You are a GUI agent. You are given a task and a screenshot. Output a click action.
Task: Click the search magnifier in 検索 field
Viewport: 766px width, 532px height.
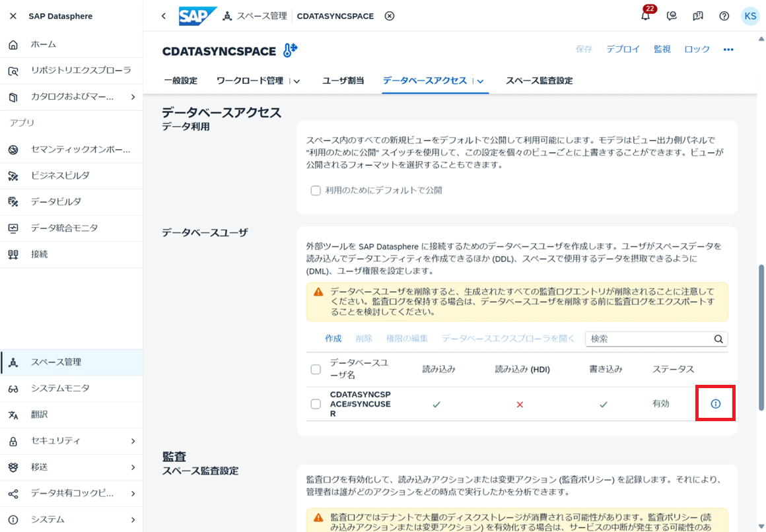pos(718,339)
